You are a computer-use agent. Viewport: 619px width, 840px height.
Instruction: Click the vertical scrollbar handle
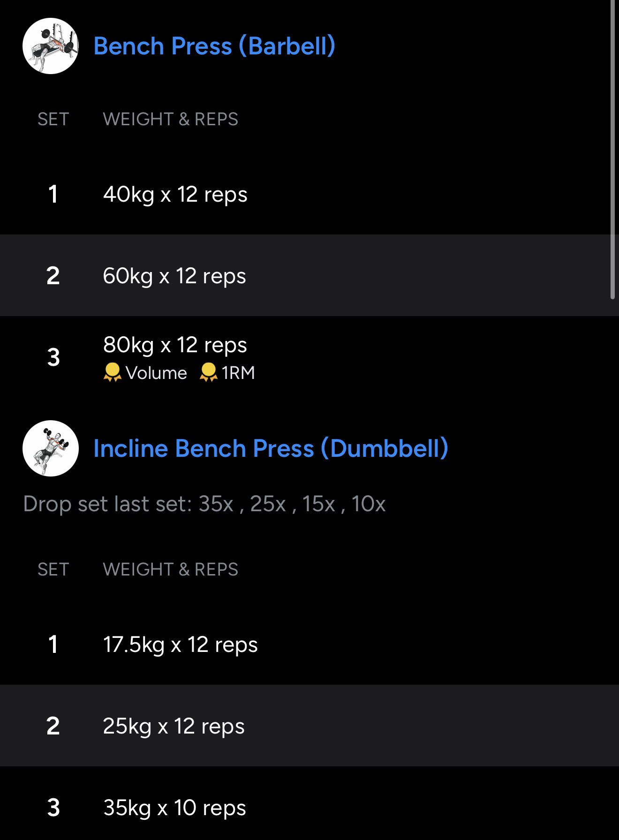612,149
